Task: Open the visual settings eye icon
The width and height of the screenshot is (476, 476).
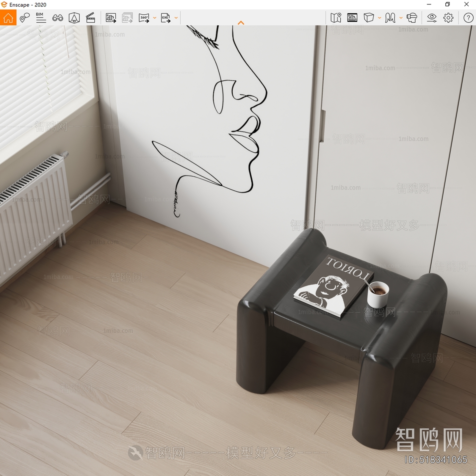Action: click(x=432, y=18)
